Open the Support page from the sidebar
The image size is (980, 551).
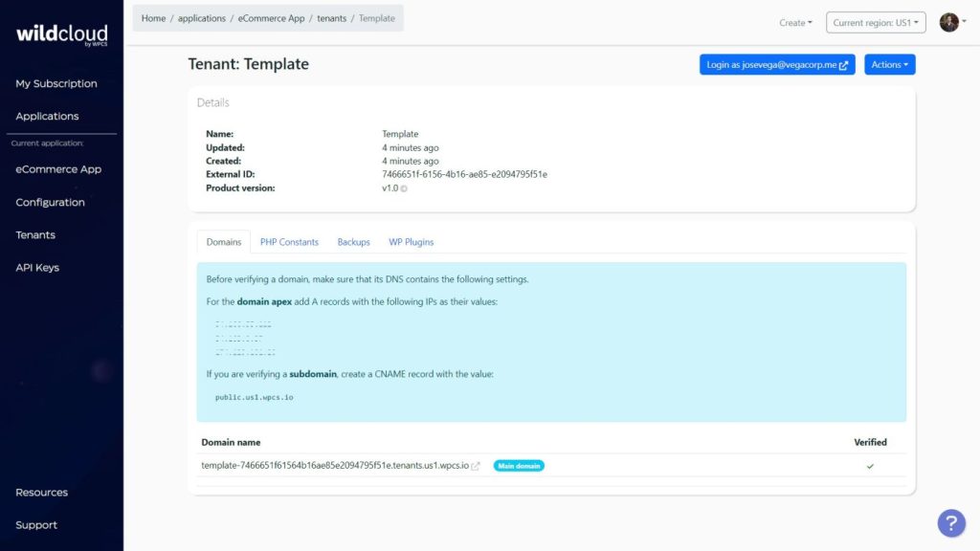click(36, 524)
